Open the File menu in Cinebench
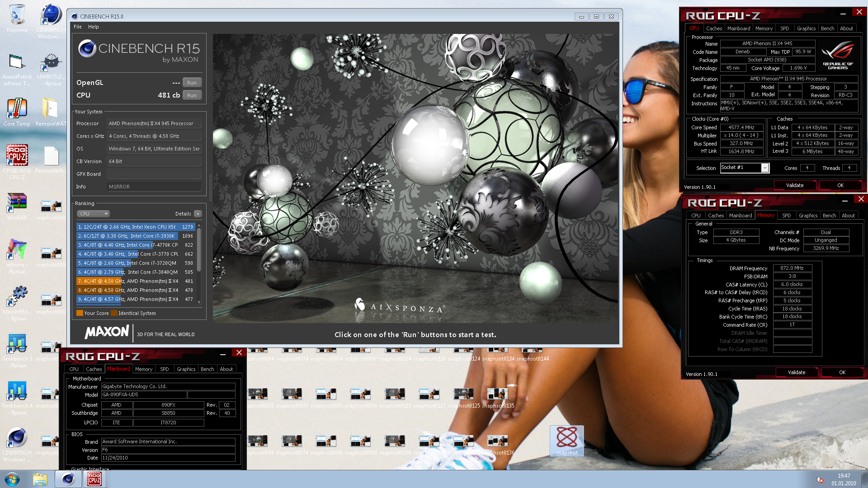Viewport: 868px width, 488px height. [78, 27]
